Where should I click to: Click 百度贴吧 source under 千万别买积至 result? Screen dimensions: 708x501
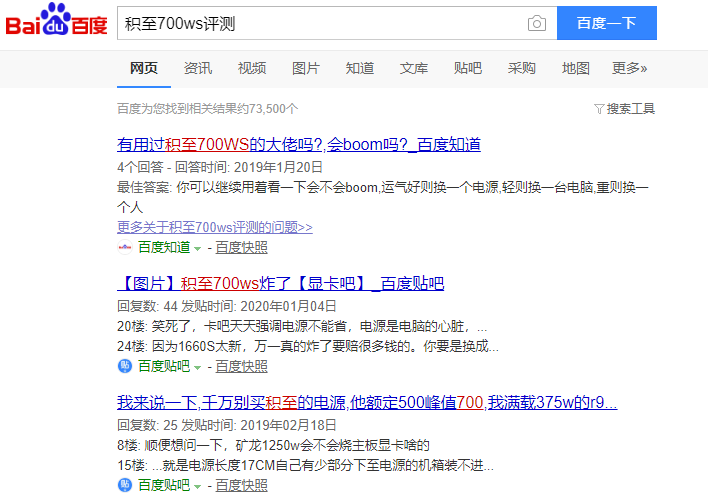pos(164,485)
